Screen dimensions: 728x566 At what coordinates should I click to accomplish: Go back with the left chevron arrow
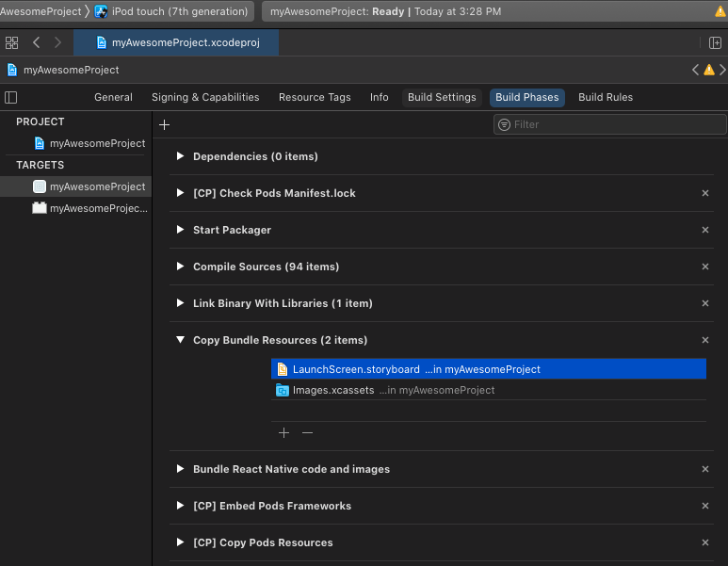point(36,42)
